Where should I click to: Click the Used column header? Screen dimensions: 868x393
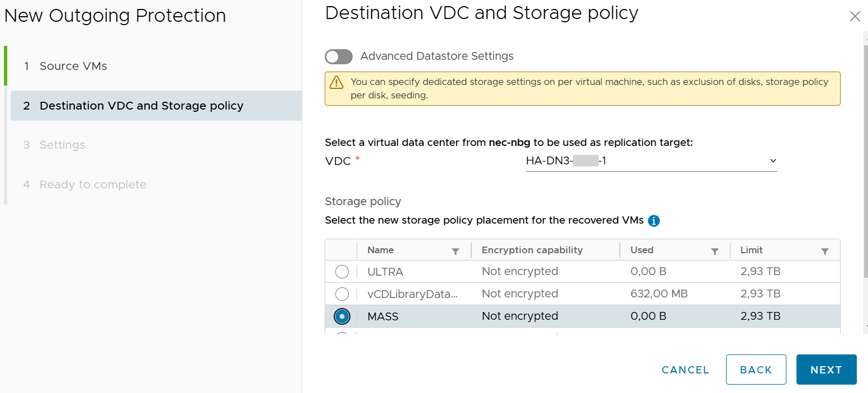coord(642,250)
